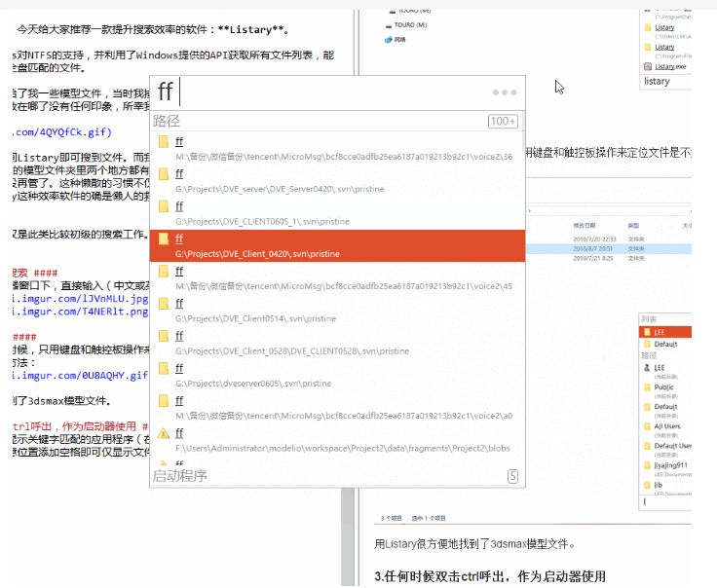
Task: Click the editor pane vertical scrollbar
Action: click(x=348, y=536)
